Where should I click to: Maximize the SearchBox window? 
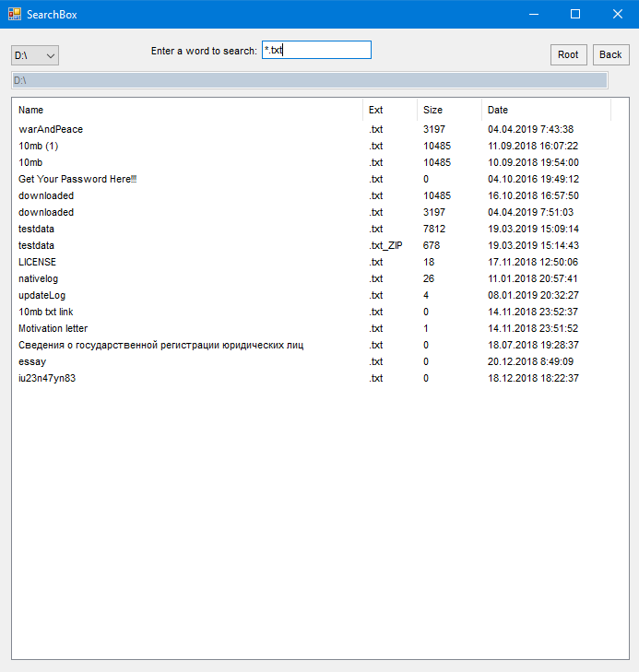pyautogui.click(x=575, y=14)
